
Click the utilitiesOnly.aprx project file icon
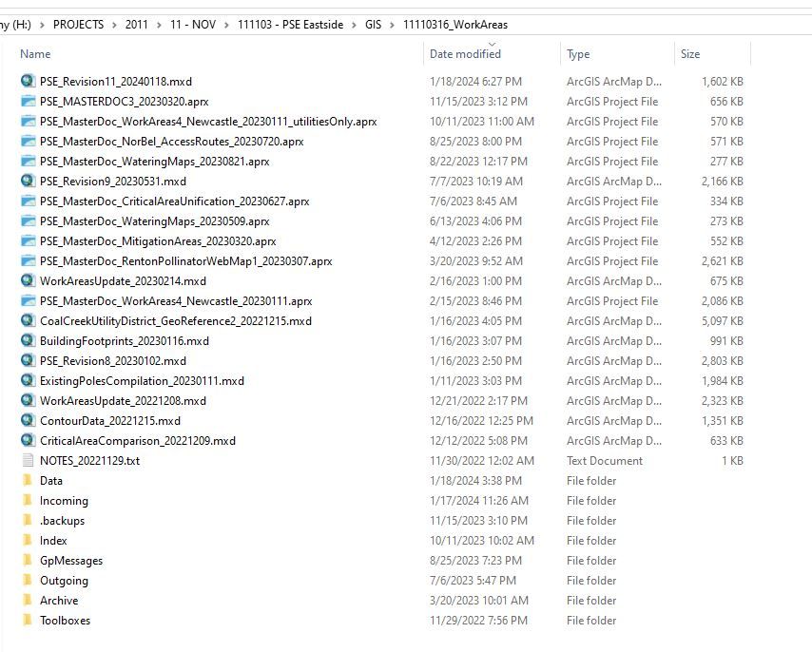pos(28,121)
